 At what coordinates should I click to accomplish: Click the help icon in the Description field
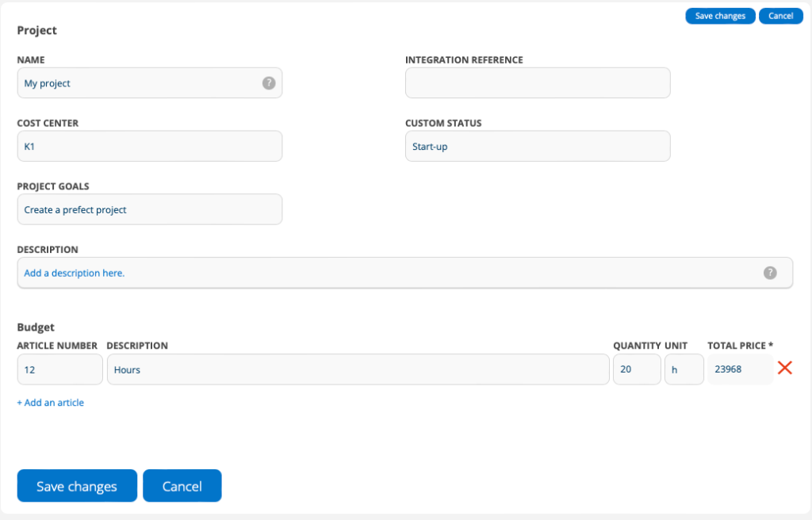point(770,273)
